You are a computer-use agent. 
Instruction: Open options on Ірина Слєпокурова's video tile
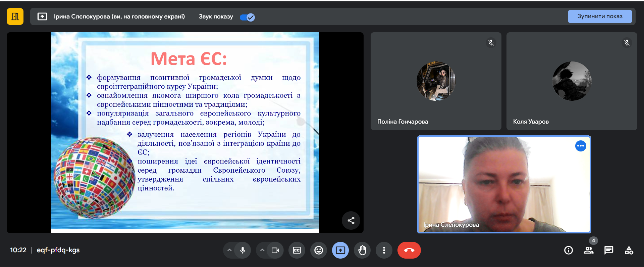point(581,146)
